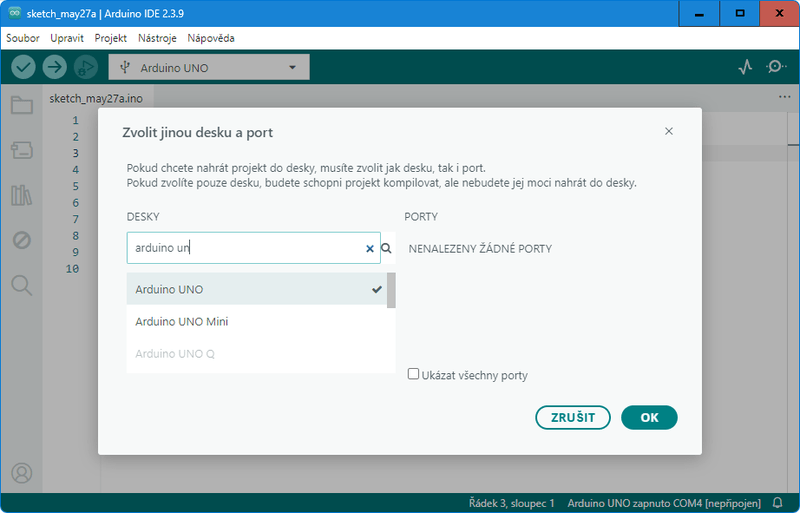Confirm with the OK button

point(649,418)
